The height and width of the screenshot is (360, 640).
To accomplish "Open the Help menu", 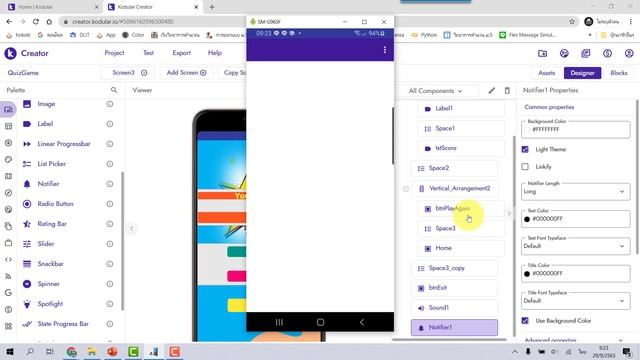I will point(215,53).
